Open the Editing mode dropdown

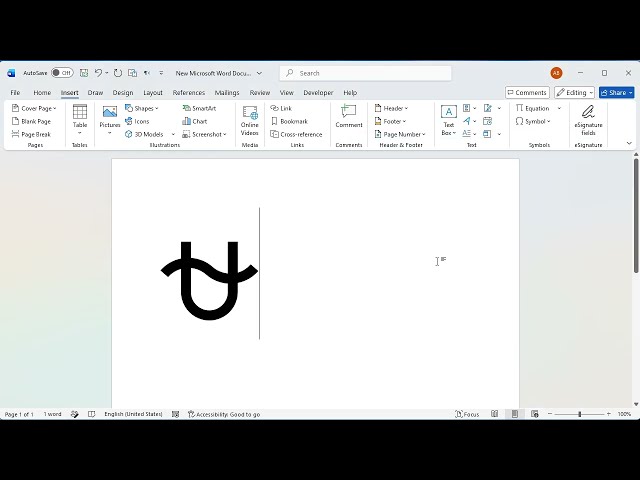coord(574,93)
